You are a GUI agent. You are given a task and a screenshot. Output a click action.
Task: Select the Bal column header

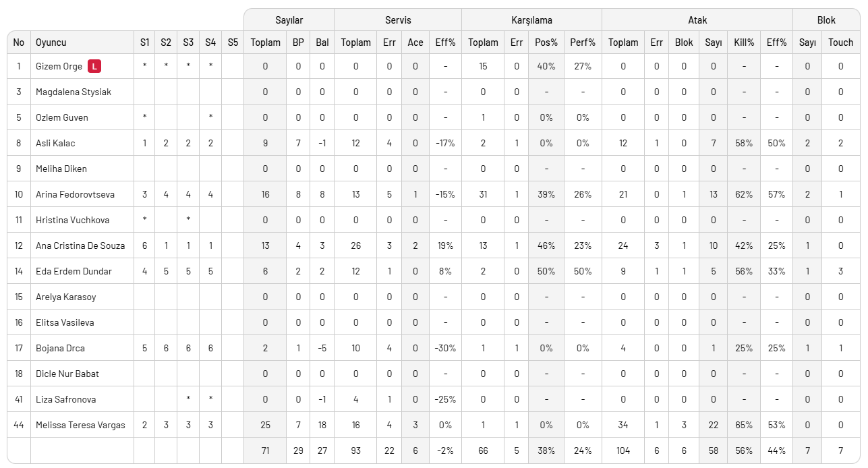[322, 42]
